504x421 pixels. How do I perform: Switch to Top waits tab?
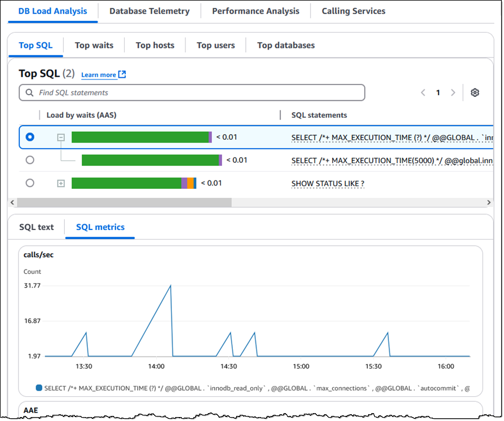[x=94, y=45]
